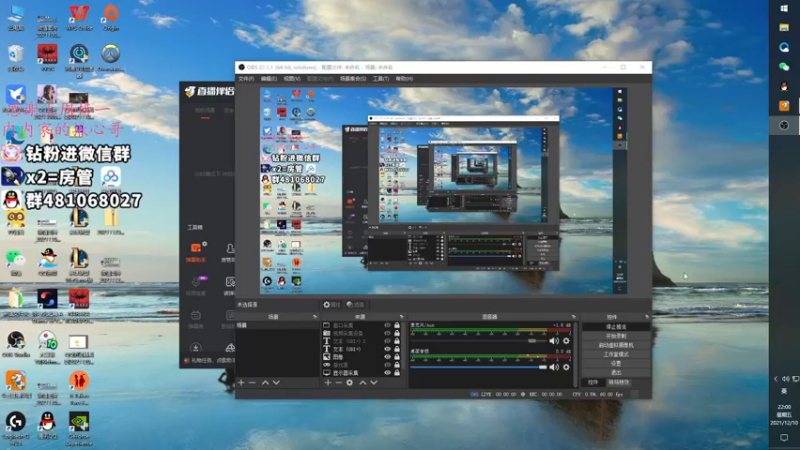Switch to 转场特效 tab
This screenshot has width=800, height=450.
coord(619,382)
